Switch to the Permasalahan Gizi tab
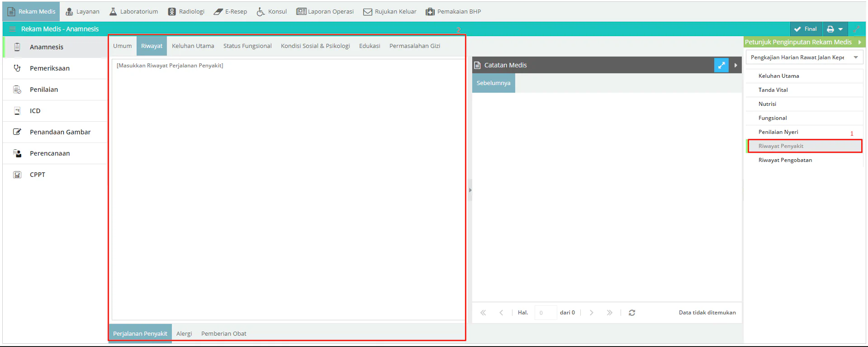Image resolution: width=868 pixels, height=347 pixels. point(415,46)
